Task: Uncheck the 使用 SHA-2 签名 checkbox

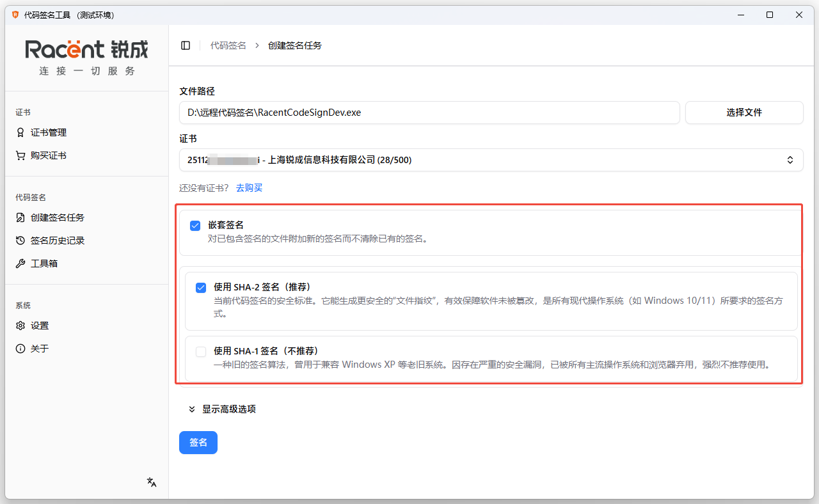Action: (201, 288)
